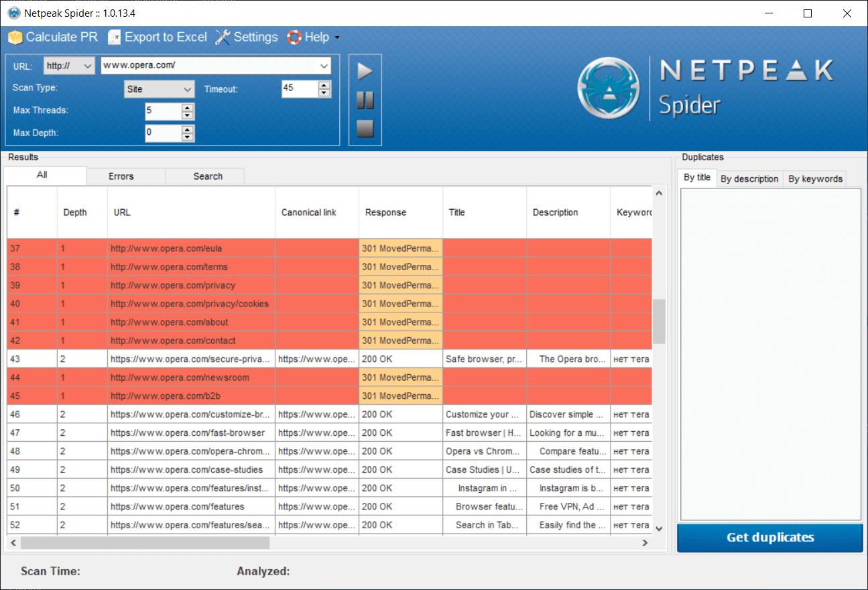Select the http://www.opera.com/privacy/cookies URL cell
Image resolution: width=868 pixels, height=590 pixels.
click(x=191, y=304)
